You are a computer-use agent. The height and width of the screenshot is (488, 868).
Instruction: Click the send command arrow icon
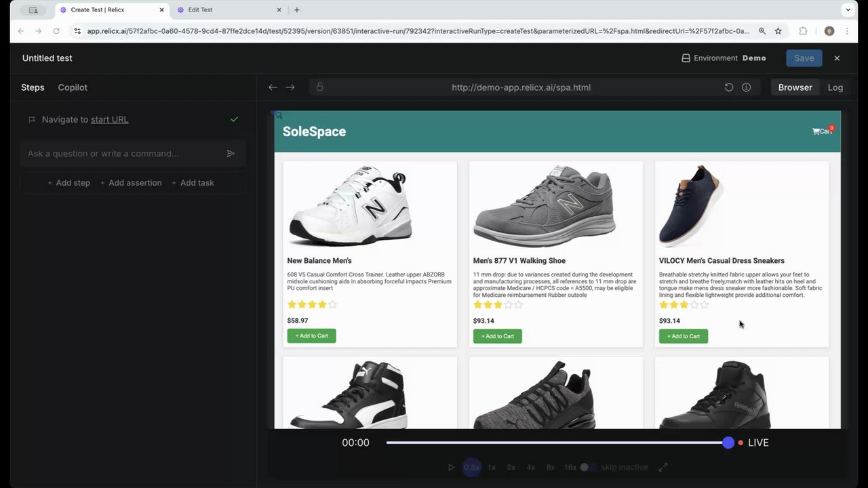pyautogui.click(x=231, y=154)
